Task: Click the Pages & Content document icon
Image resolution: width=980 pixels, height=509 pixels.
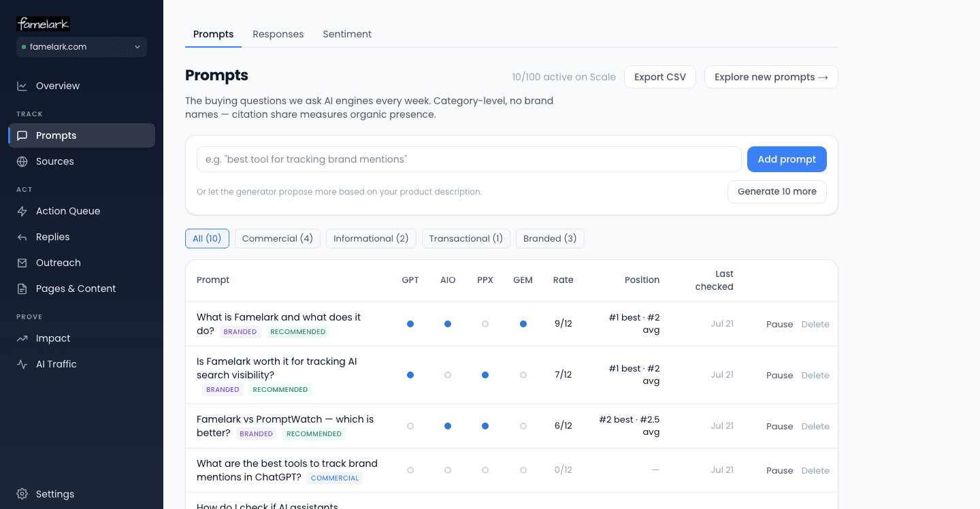Action: 22,289
